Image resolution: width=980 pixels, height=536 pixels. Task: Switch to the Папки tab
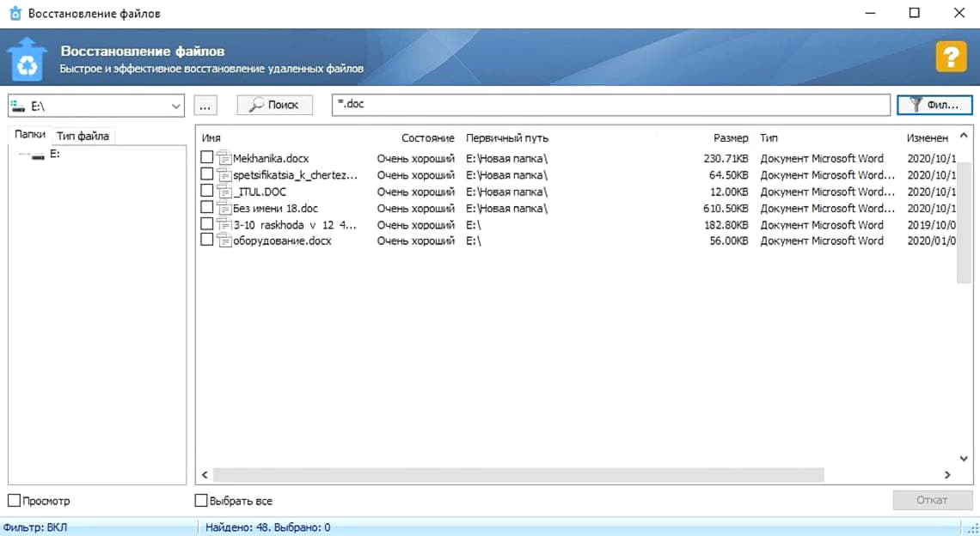tap(29, 135)
